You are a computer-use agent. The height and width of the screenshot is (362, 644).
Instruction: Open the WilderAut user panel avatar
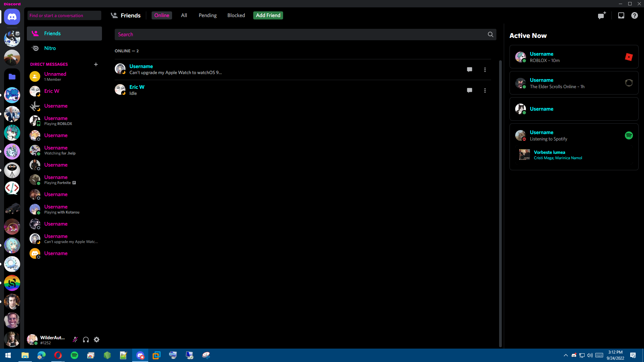tap(32, 340)
